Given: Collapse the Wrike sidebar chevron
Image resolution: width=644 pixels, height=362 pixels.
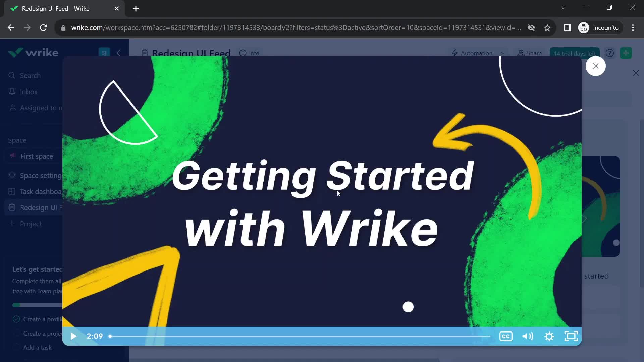Looking at the screenshot, I should click(x=118, y=53).
